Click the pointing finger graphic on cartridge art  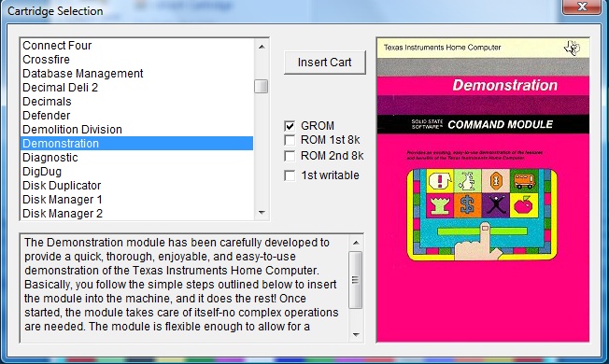pos(477,242)
